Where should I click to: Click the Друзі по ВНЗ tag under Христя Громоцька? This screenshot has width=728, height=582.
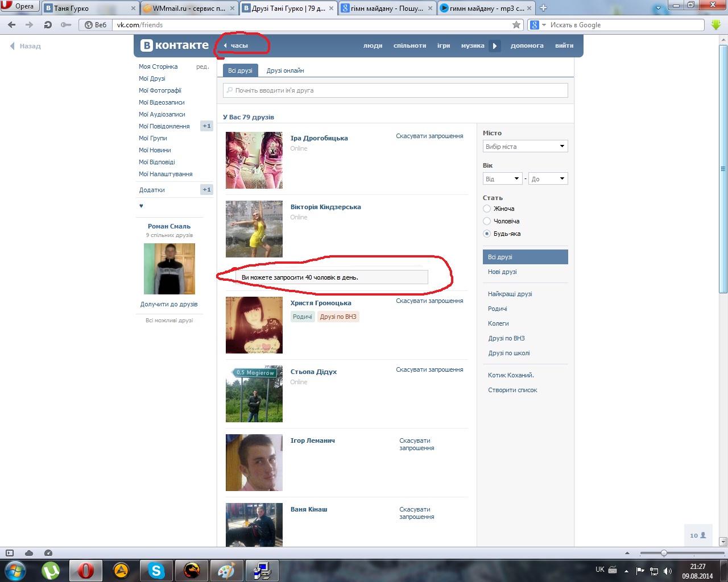(x=338, y=317)
